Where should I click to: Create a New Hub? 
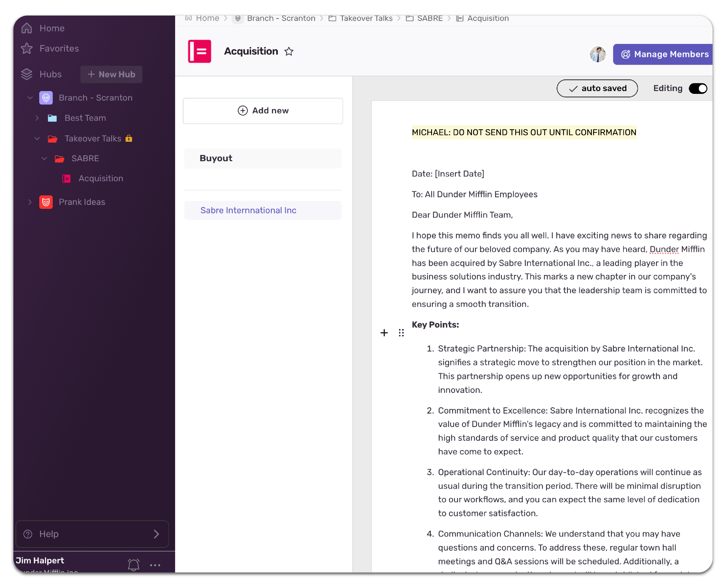111,75
